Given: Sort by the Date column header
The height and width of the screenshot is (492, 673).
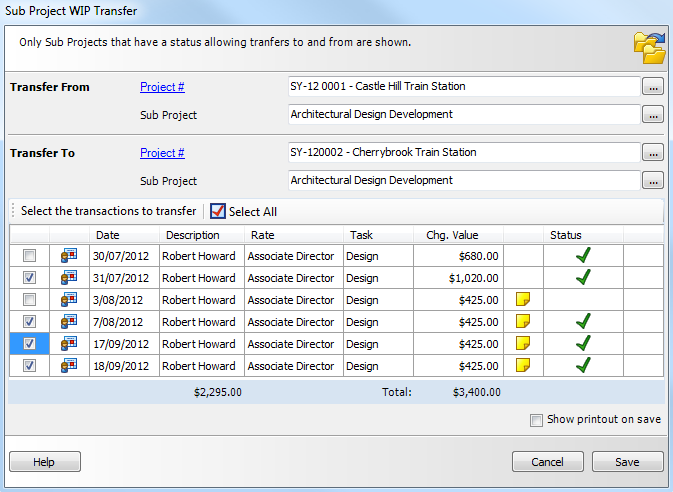Looking at the screenshot, I should (108, 235).
